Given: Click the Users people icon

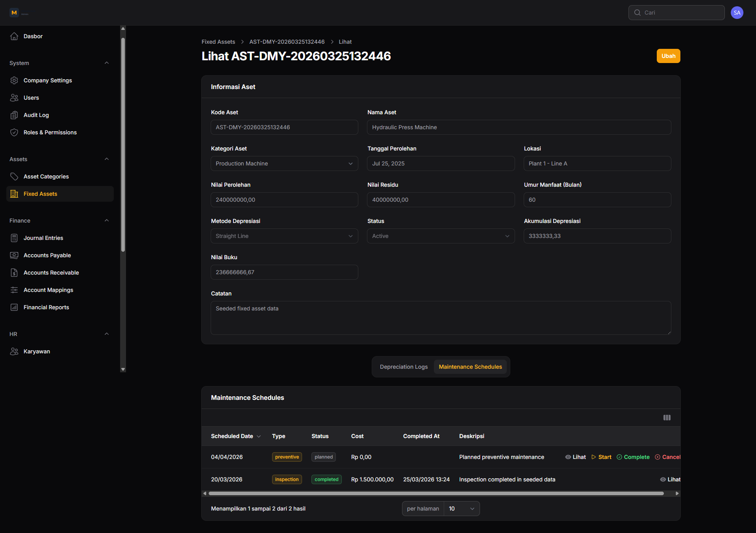Looking at the screenshot, I should point(14,98).
